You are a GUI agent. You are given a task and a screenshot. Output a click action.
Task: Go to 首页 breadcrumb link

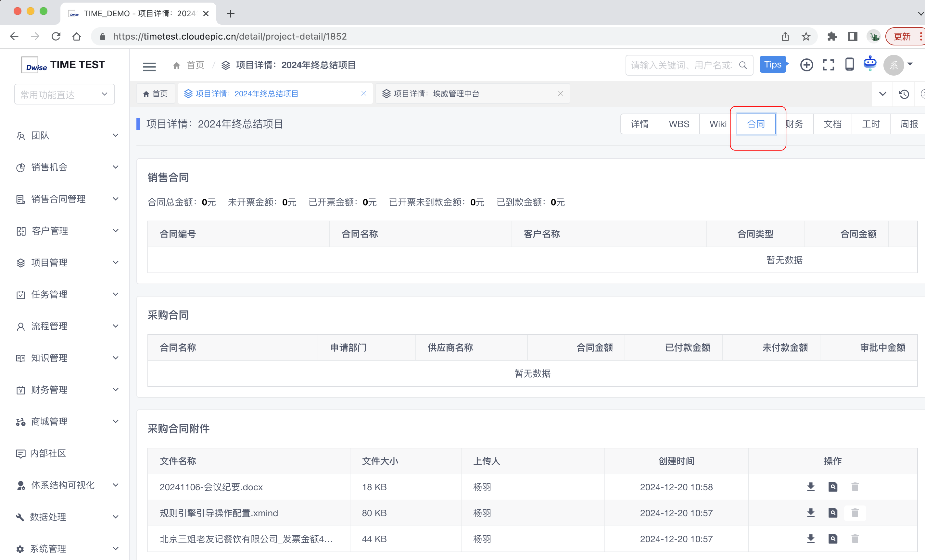point(195,65)
